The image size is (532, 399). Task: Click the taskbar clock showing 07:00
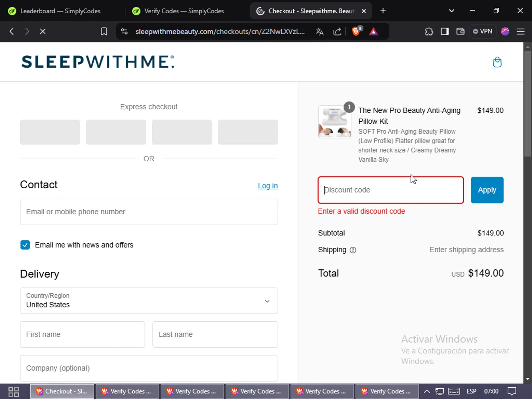click(x=491, y=392)
